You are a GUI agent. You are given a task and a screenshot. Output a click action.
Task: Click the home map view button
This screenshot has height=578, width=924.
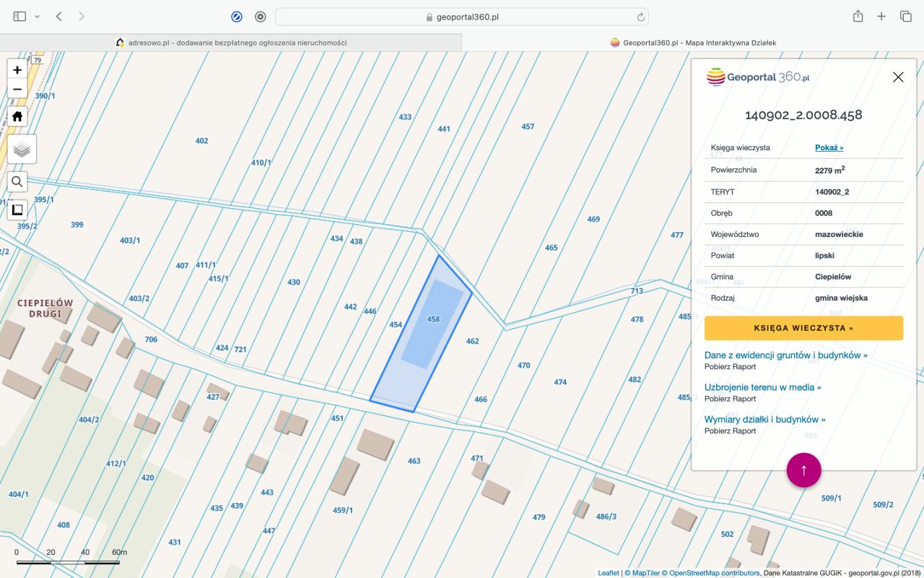click(x=17, y=116)
